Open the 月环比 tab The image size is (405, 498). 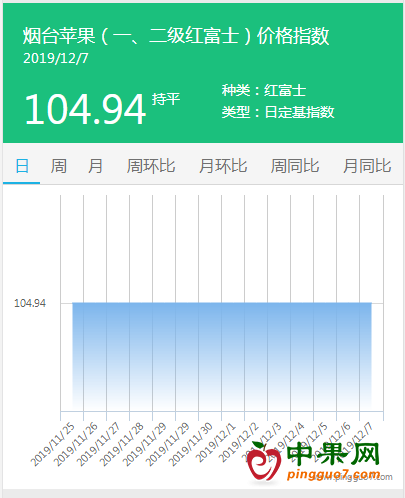click(x=223, y=166)
